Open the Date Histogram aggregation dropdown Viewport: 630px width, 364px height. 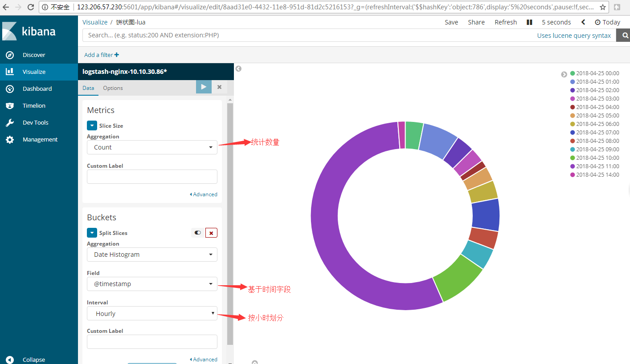point(152,255)
